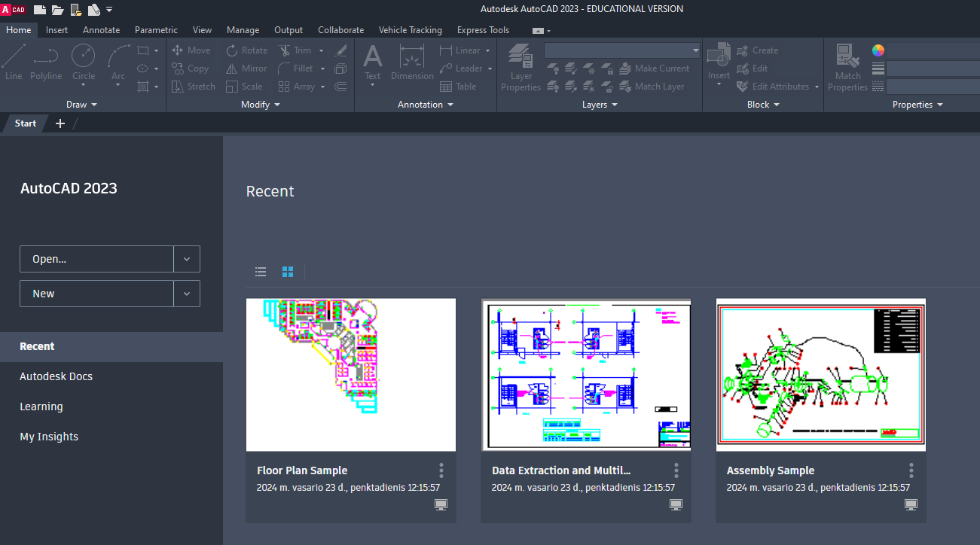Open the Express Tools ribbon tab
This screenshot has width=980, height=545.
point(483,30)
